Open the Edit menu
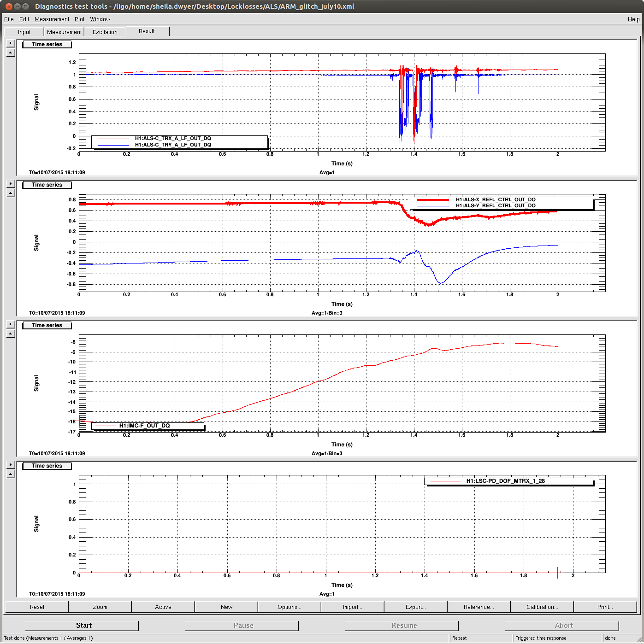 click(x=24, y=19)
